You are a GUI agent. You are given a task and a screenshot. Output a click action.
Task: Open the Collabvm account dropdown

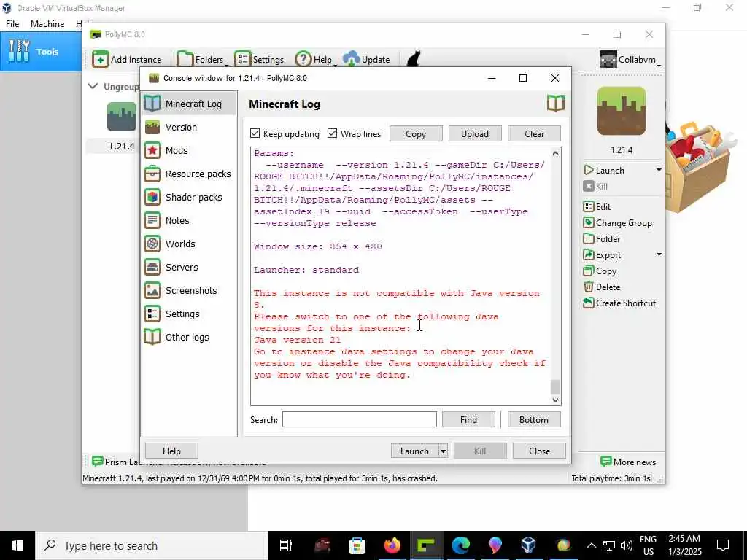point(630,60)
